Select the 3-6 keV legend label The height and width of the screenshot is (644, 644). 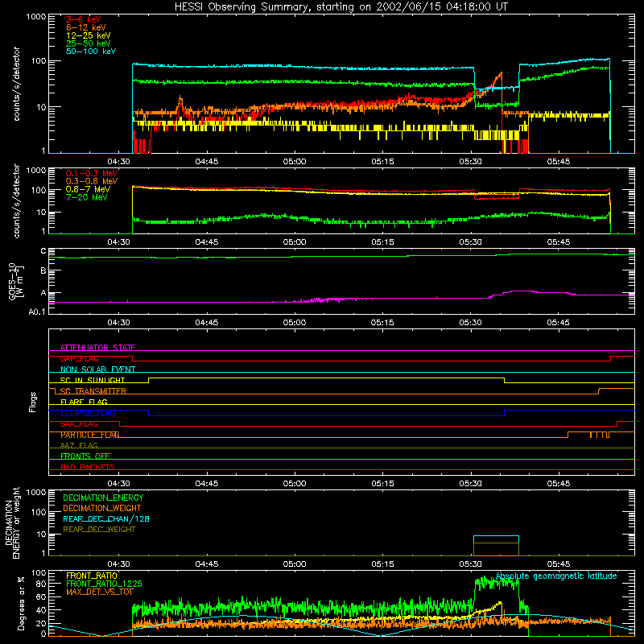(84, 19)
